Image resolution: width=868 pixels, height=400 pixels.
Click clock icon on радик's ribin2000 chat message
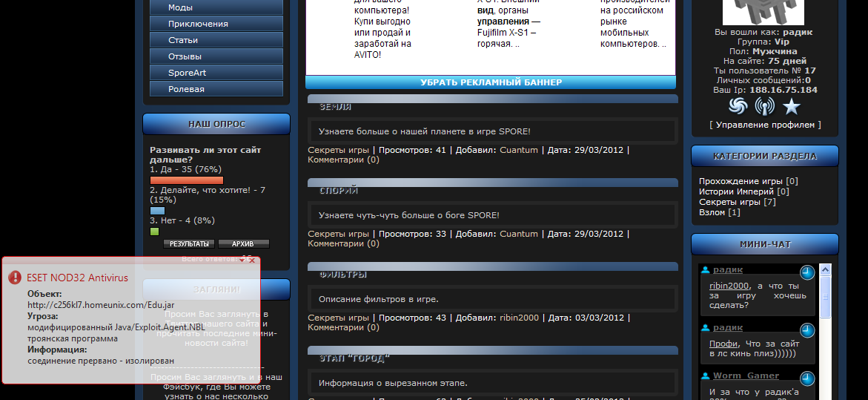point(807,272)
